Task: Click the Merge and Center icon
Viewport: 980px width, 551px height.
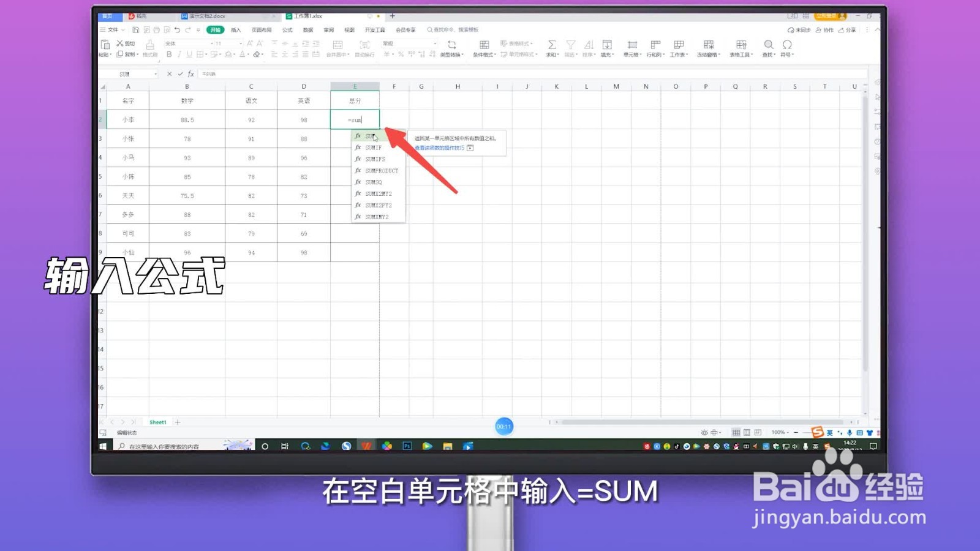Action: (337, 45)
